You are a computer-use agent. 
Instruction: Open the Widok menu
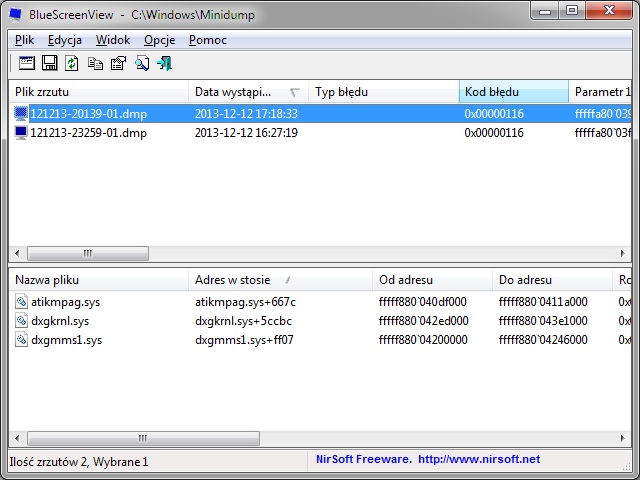click(x=113, y=40)
